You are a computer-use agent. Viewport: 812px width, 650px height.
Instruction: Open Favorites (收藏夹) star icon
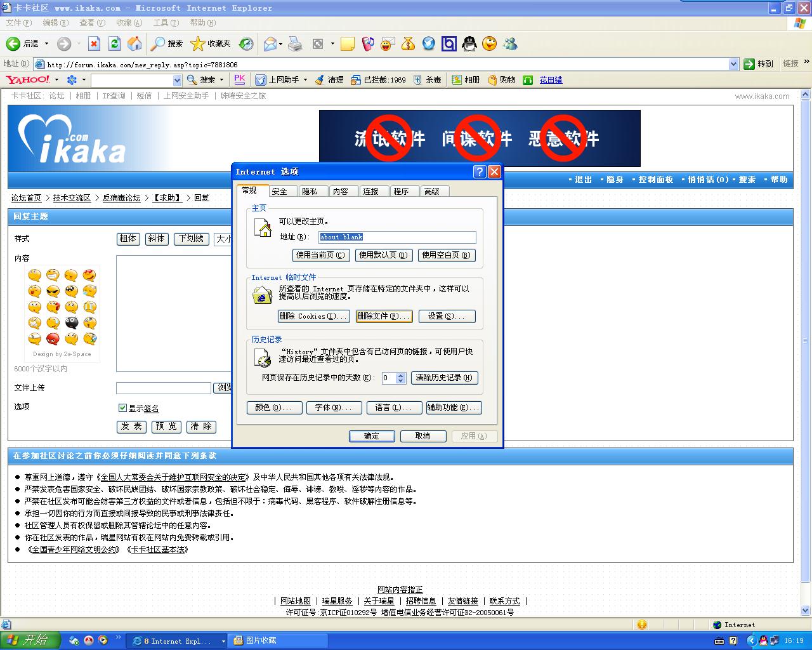pos(198,44)
